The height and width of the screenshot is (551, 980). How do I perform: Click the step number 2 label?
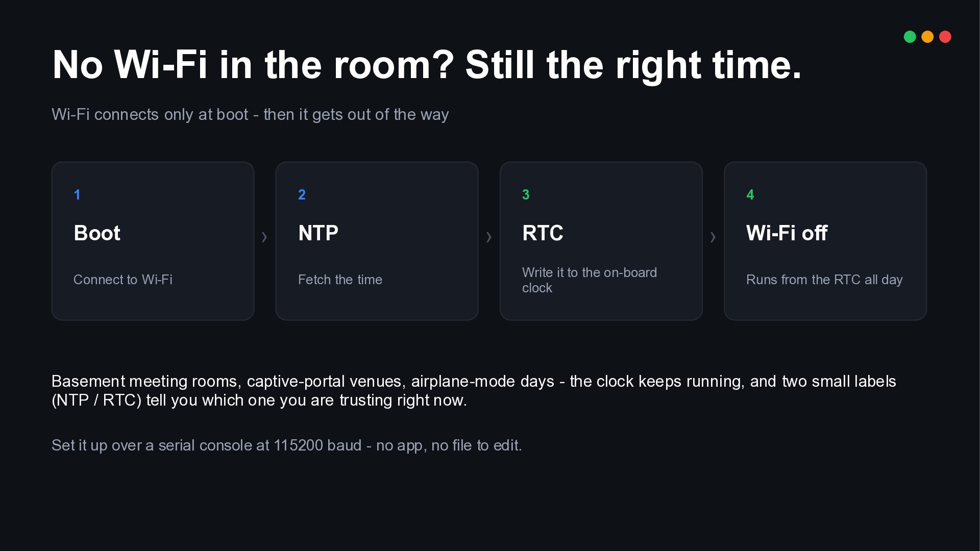pos(302,194)
